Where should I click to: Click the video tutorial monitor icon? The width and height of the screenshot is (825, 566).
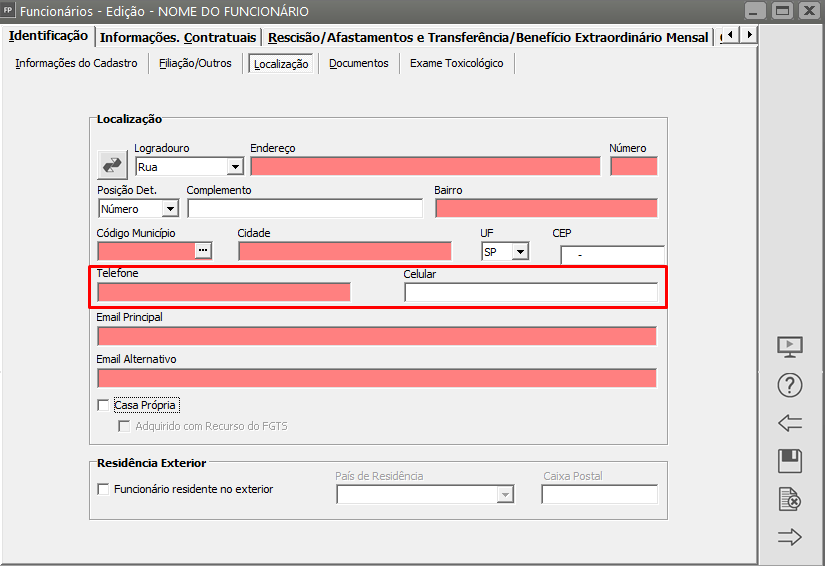790,346
